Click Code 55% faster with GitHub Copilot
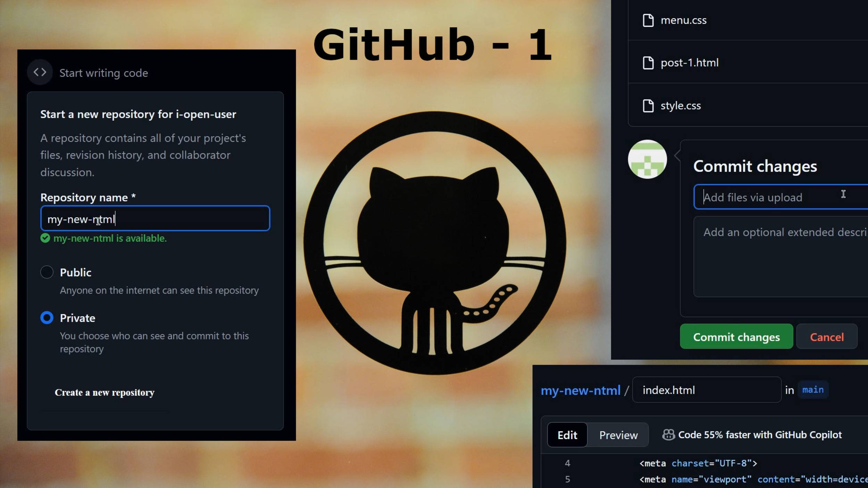 [760, 435]
